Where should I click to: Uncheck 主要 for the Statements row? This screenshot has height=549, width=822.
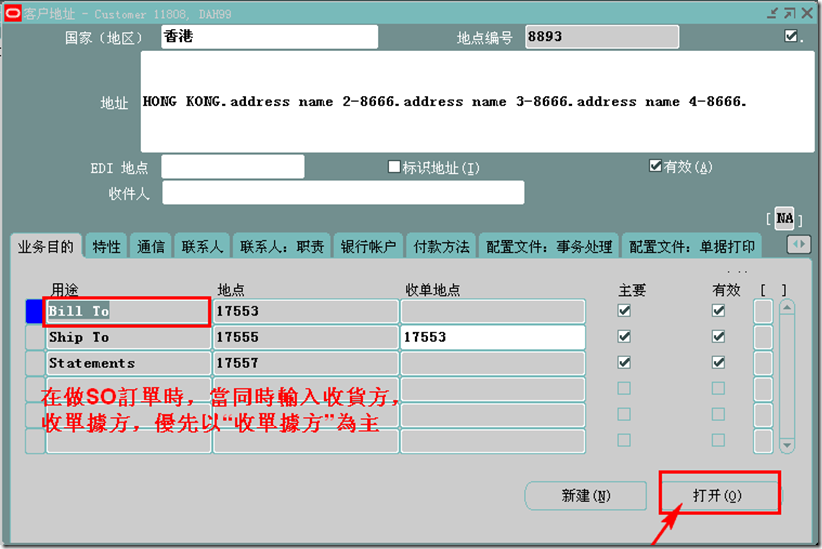tap(624, 362)
